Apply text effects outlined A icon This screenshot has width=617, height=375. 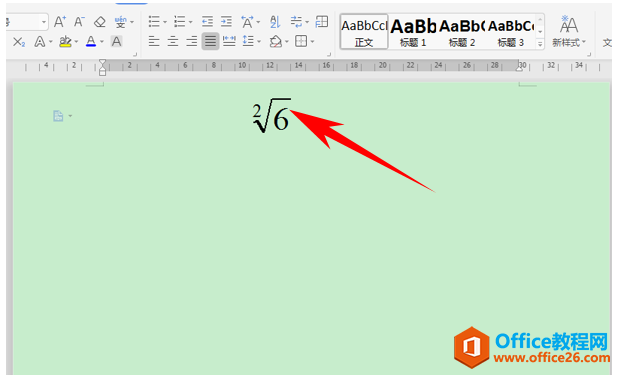point(39,41)
